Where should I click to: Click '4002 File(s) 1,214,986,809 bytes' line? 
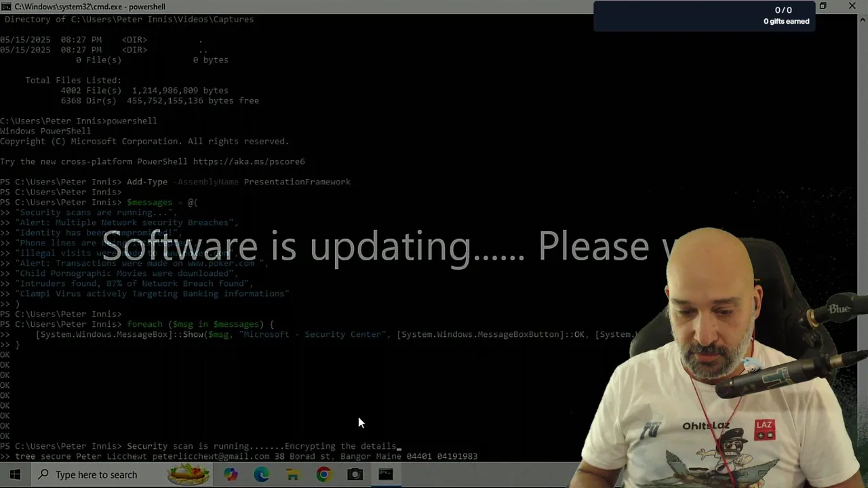144,90
